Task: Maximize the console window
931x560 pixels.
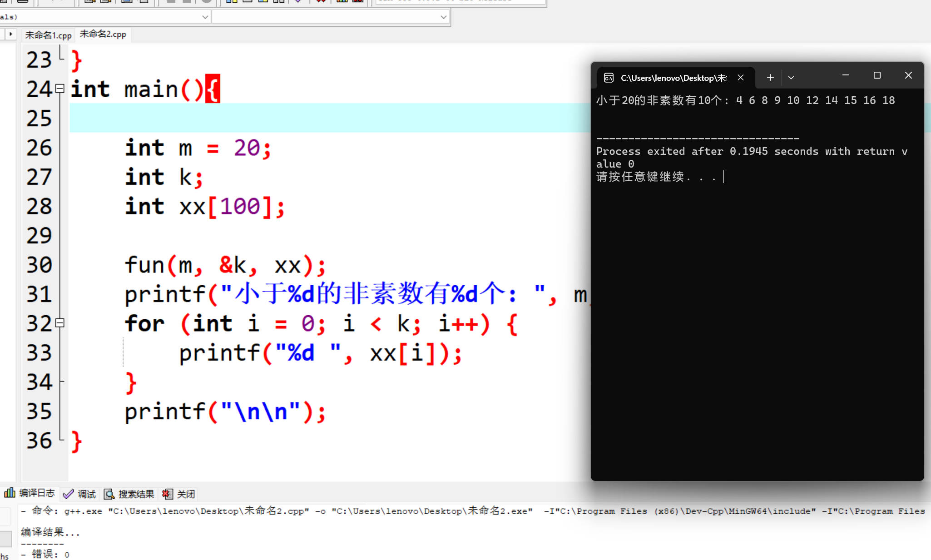Action: click(877, 75)
